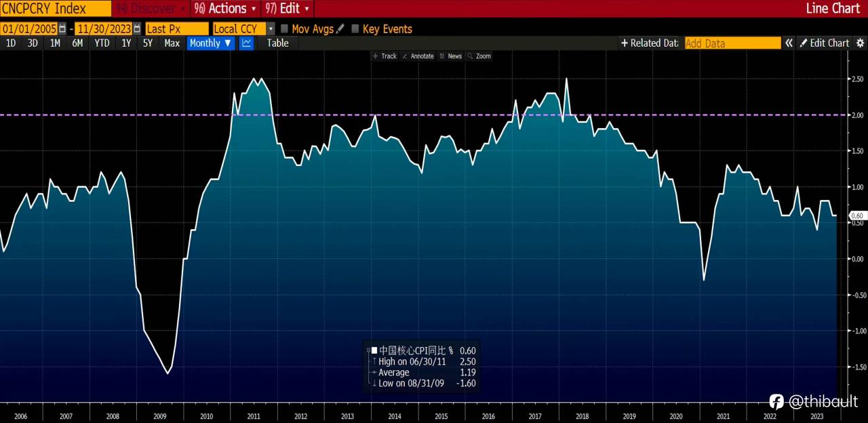868x423 pixels.
Task: Select the 1M time range
Action: (55, 43)
